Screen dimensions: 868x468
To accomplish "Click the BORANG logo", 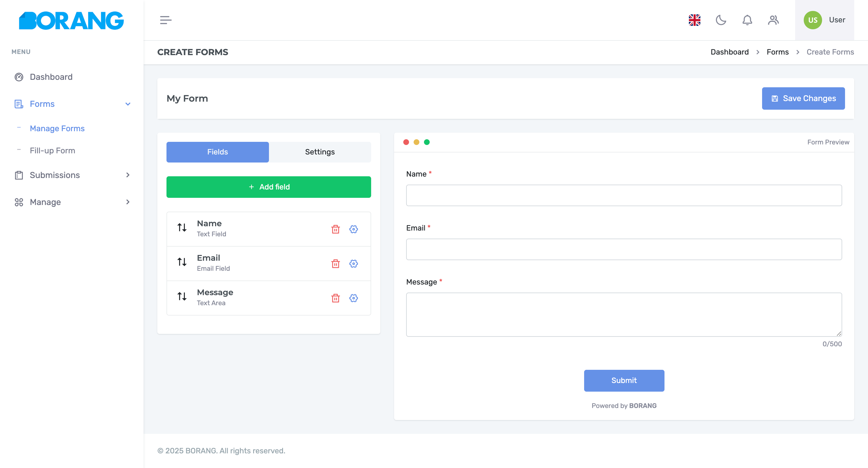I will pos(71,20).
